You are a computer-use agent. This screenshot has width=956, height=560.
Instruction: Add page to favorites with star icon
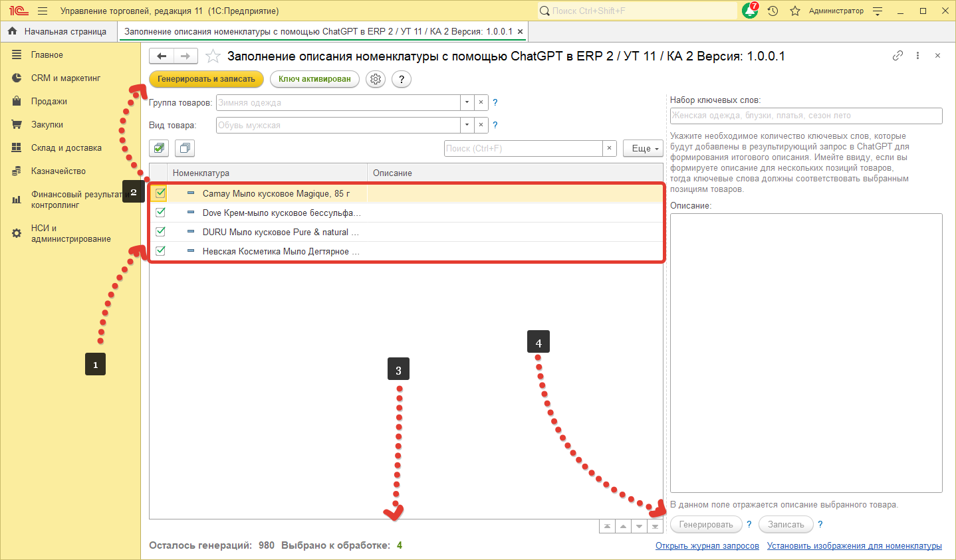click(x=213, y=56)
